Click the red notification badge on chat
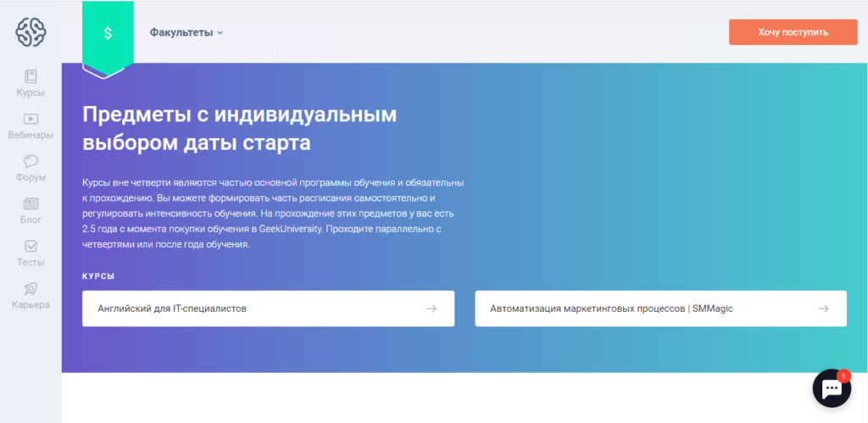Screen dimensions: 868x423 843,375
